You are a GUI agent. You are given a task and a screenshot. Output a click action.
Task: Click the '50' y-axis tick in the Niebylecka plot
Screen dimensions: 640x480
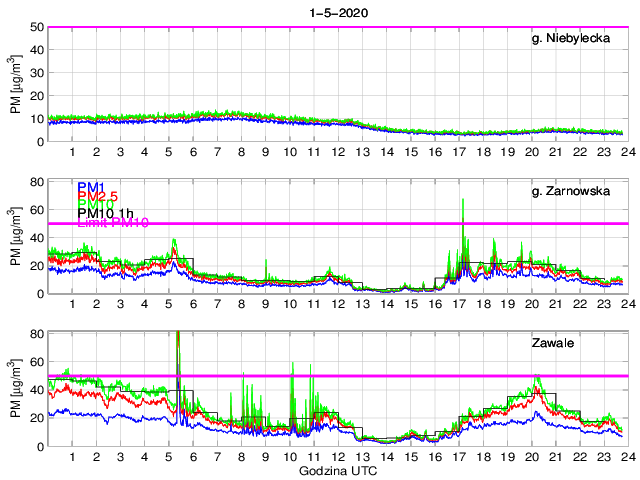(36, 27)
